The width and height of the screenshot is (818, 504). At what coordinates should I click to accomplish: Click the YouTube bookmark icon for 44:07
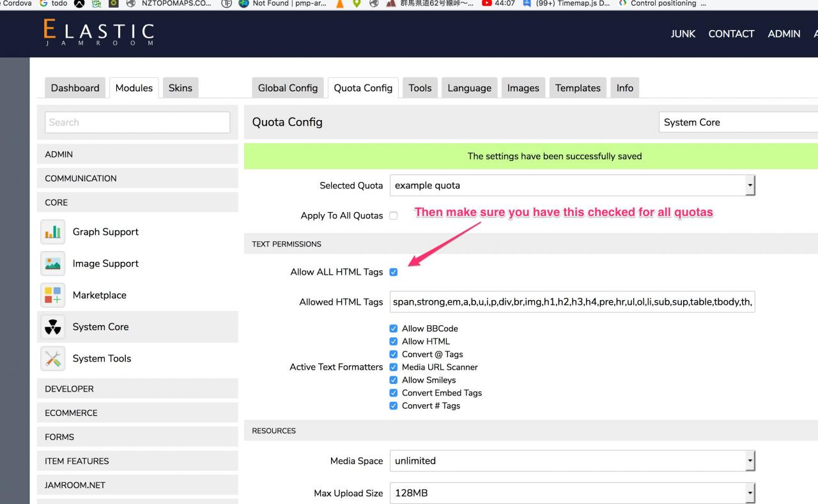pyautogui.click(x=486, y=4)
